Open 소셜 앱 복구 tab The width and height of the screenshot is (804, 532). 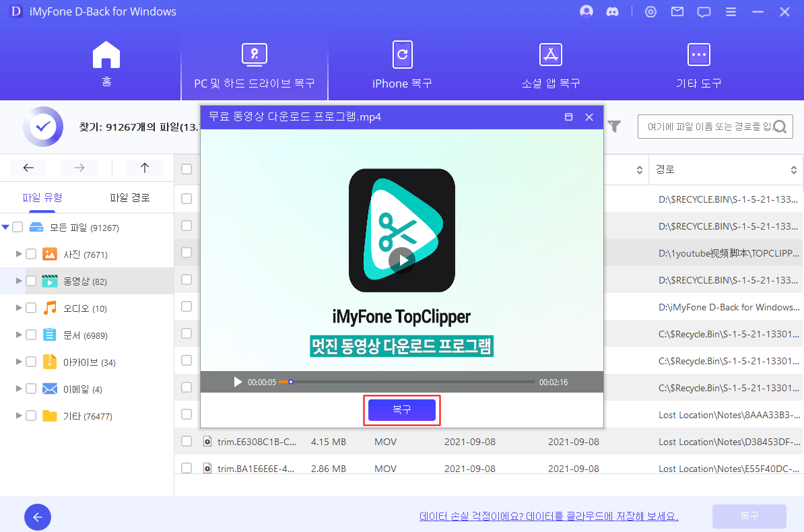(x=551, y=66)
